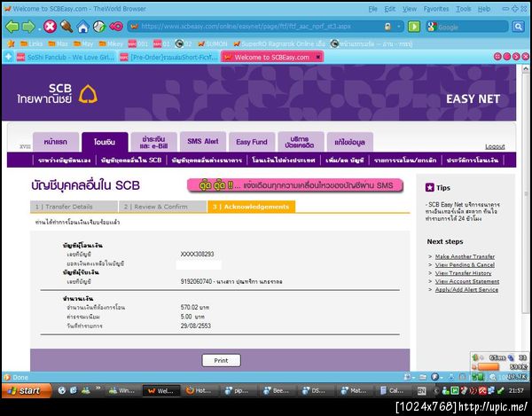Click View Pending & Cancel link
The height and width of the screenshot is (416, 532).
coord(465,264)
